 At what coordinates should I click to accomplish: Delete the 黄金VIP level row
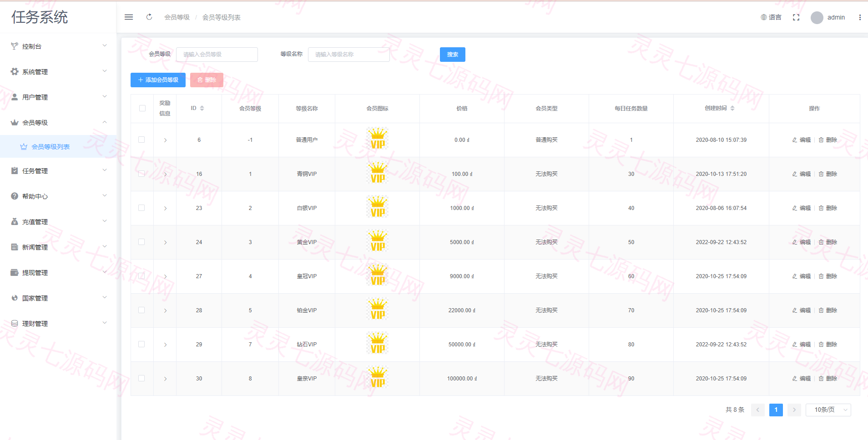click(x=828, y=242)
